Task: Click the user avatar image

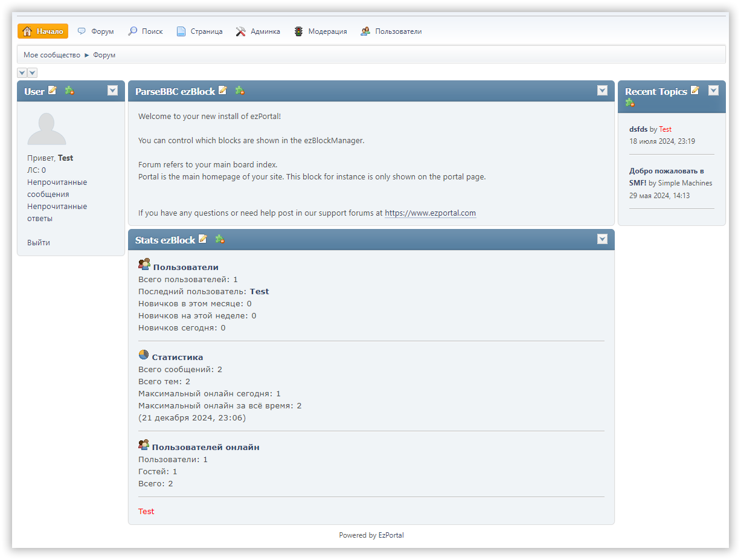Action: (x=47, y=129)
